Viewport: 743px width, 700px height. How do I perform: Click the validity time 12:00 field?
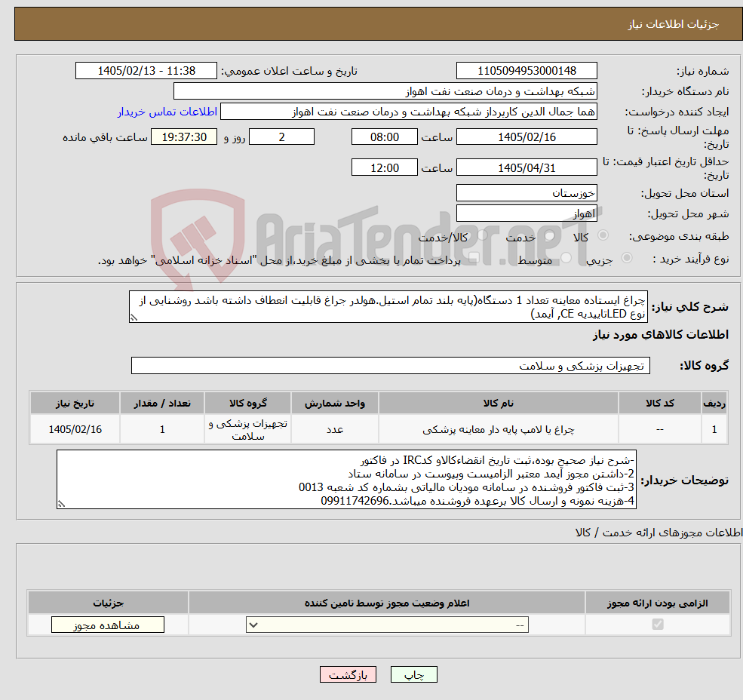[384, 167]
